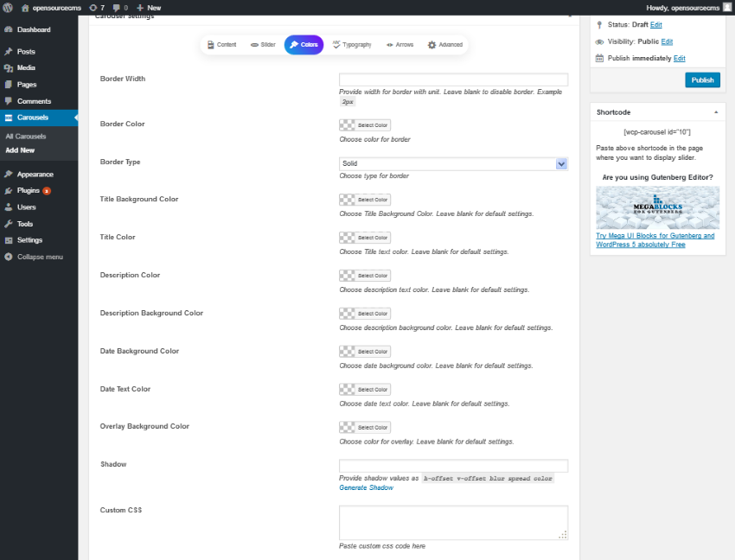Click the MegaBlocks banner image
Screen dimensions: 735x560
[x=658, y=207]
